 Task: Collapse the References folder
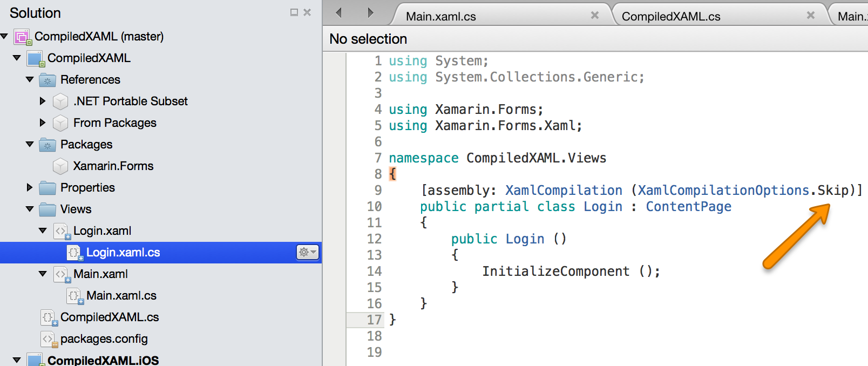coord(30,80)
